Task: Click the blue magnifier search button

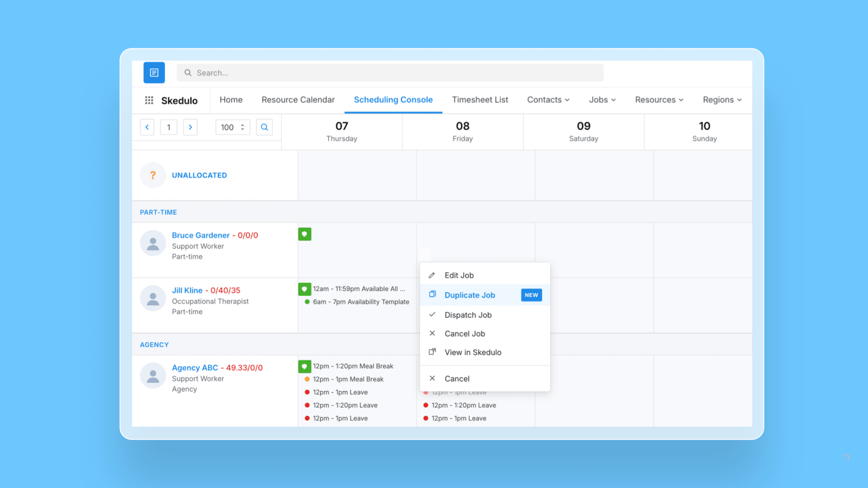Action: pyautogui.click(x=264, y=127)
